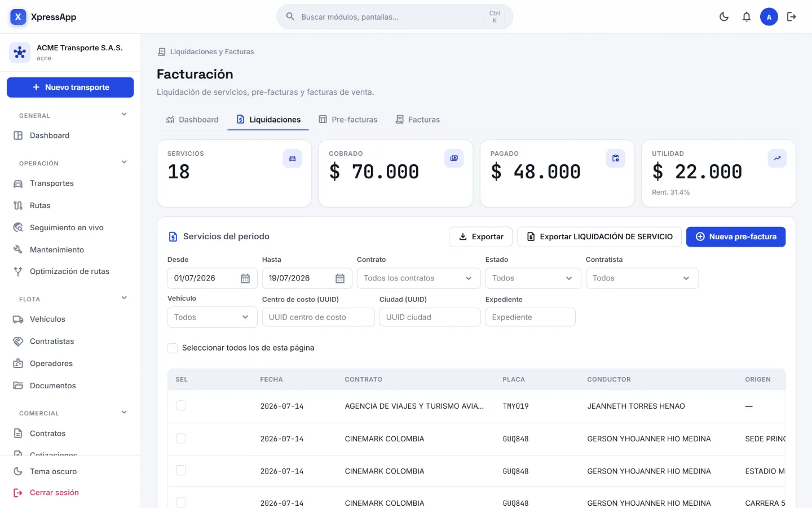Viewport: 812px width, 508px height.
Task: Open the Contrato dropdown filter
Action: [418, 278]
